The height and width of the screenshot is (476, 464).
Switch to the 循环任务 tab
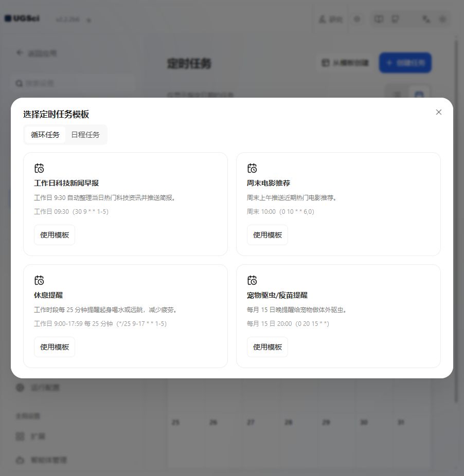45,135
